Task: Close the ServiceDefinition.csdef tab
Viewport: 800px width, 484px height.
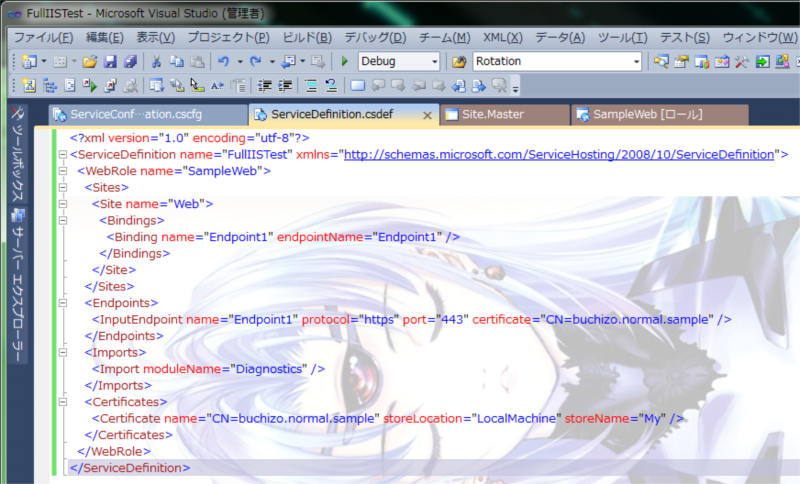Action: [x=428, y=116]
